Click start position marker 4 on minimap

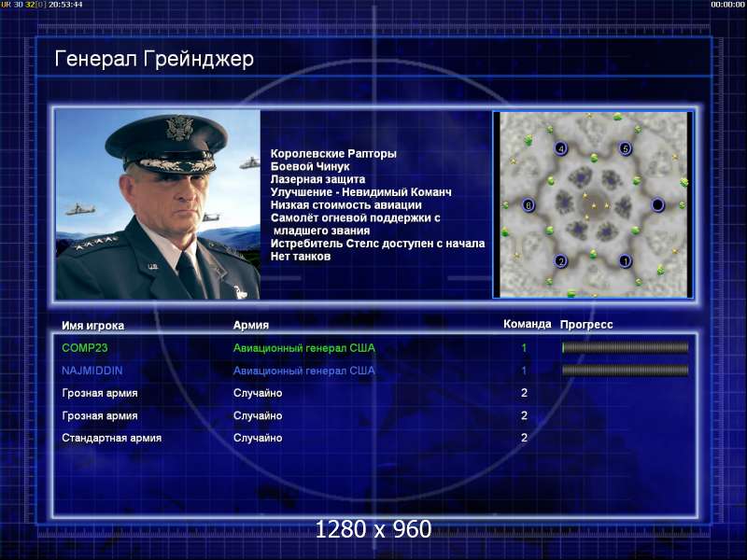(561, 148)
